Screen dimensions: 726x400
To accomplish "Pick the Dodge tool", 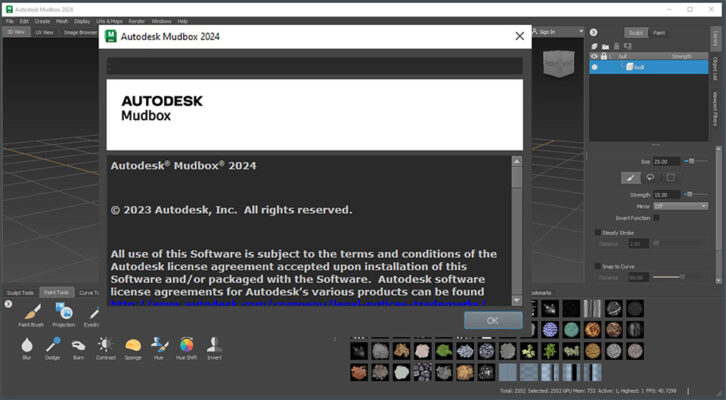I will point(52,346).
